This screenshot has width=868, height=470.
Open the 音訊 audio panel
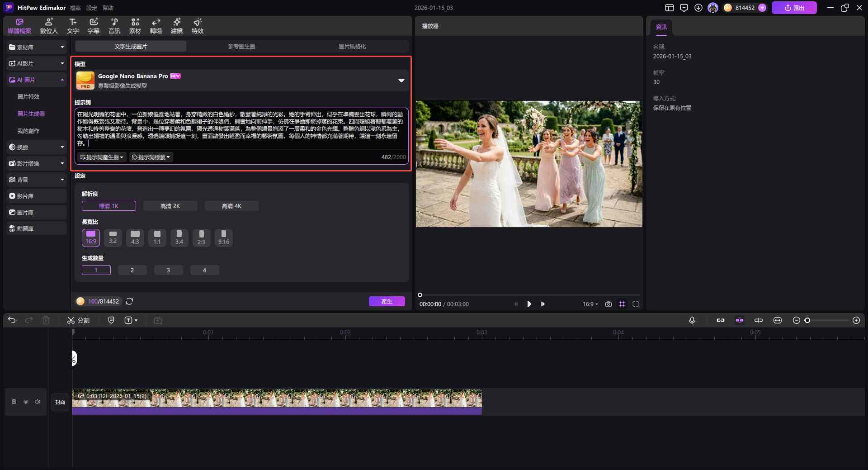(x=114, y=26)
